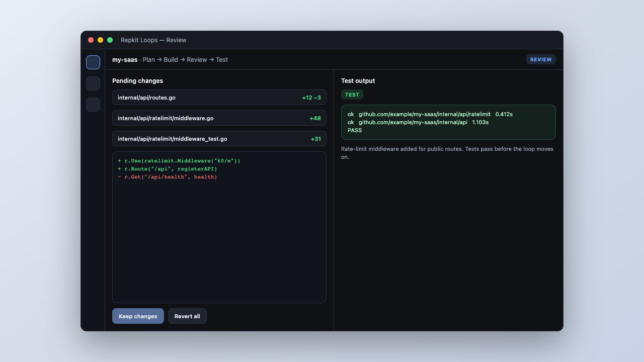The height and width of the screenshot is (362, 644).
Task: Click the rate-limit middleware summary note
Action: pos(447,153)
